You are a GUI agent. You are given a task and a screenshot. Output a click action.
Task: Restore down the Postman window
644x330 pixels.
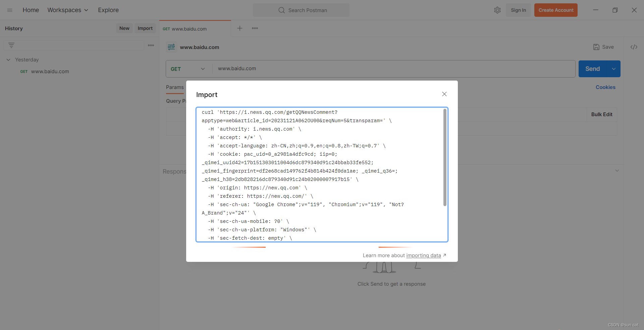615,10
